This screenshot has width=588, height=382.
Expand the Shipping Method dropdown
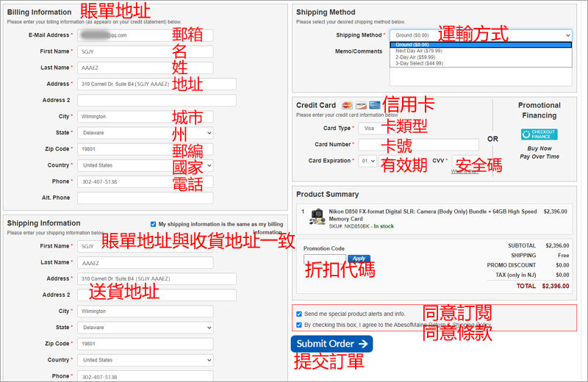(481, 35)
